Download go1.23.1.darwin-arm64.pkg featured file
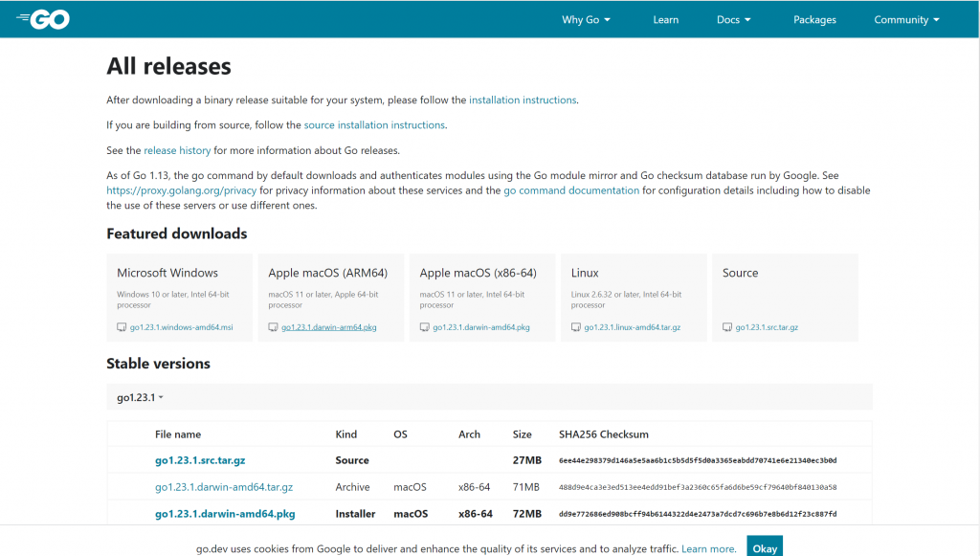 pyautogui.click(x=329, y=327)
